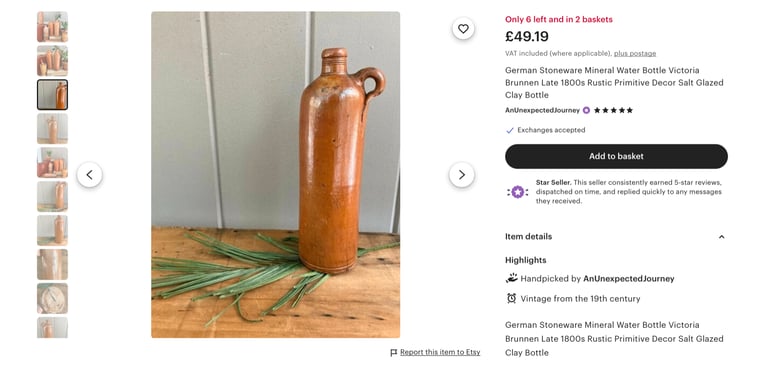Show the previous product image

[90, 174]
